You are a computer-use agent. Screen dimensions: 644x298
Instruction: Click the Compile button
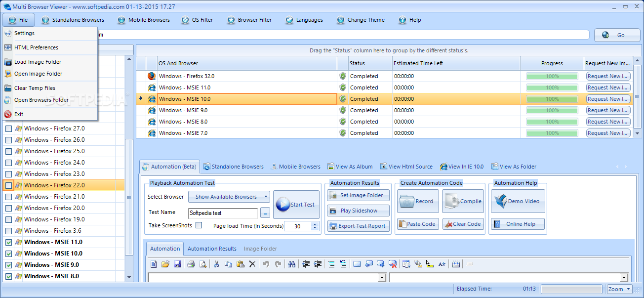463,201
